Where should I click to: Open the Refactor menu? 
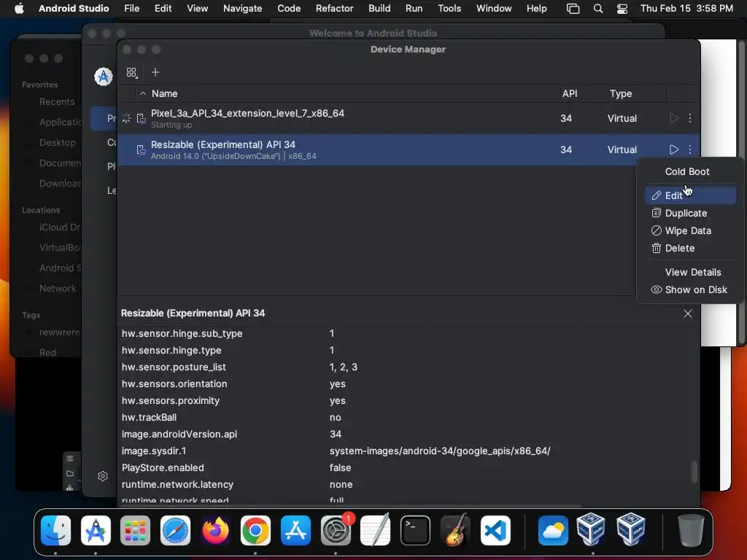(x=334, y=9)
